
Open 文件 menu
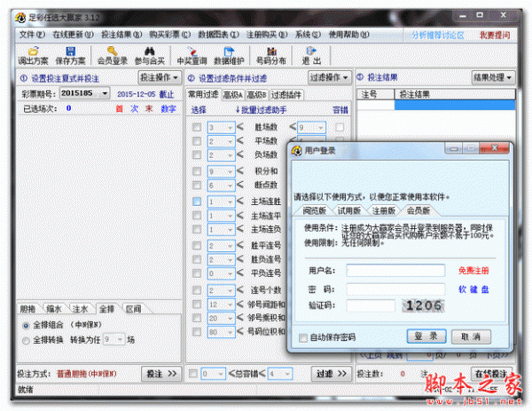(32, 35)
